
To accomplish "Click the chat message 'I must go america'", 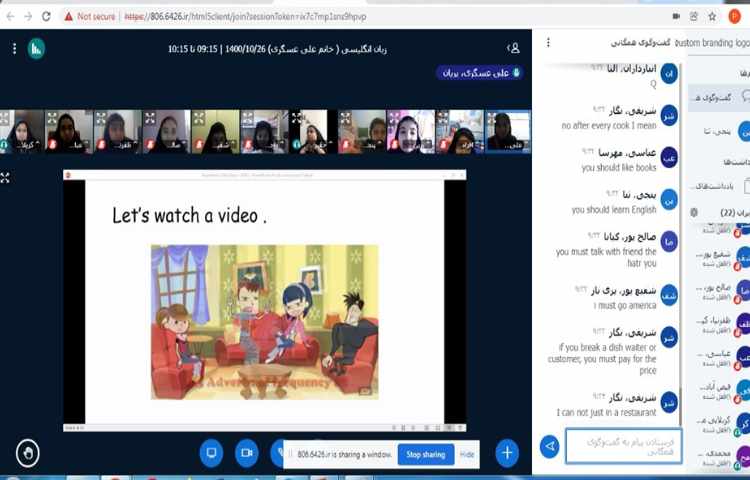I will point(625,305).
